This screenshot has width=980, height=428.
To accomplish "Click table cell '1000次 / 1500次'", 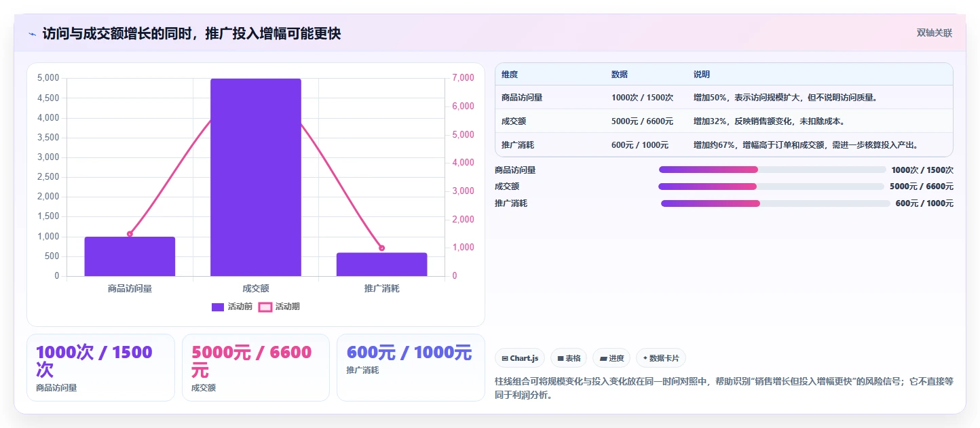I will point(642,98).
